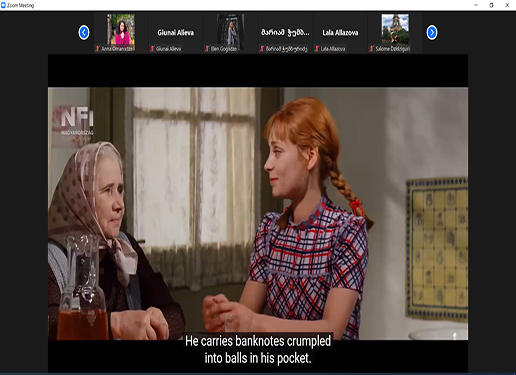Viewport: 516px width, 375px height.
Task: Select the Georgian-named participant tile
Action: [285, 33]
